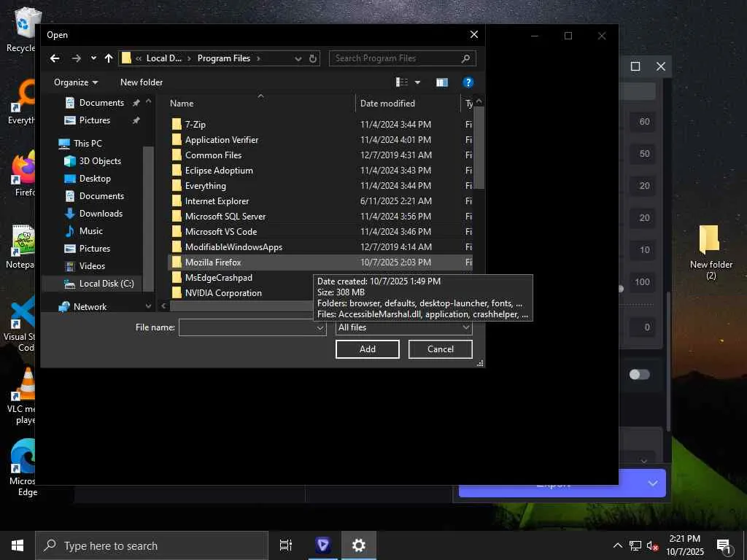Viewport: 747px width, 560px height.
Task: Open 3D Objects in the sidebar
Action: pos(100,161)
